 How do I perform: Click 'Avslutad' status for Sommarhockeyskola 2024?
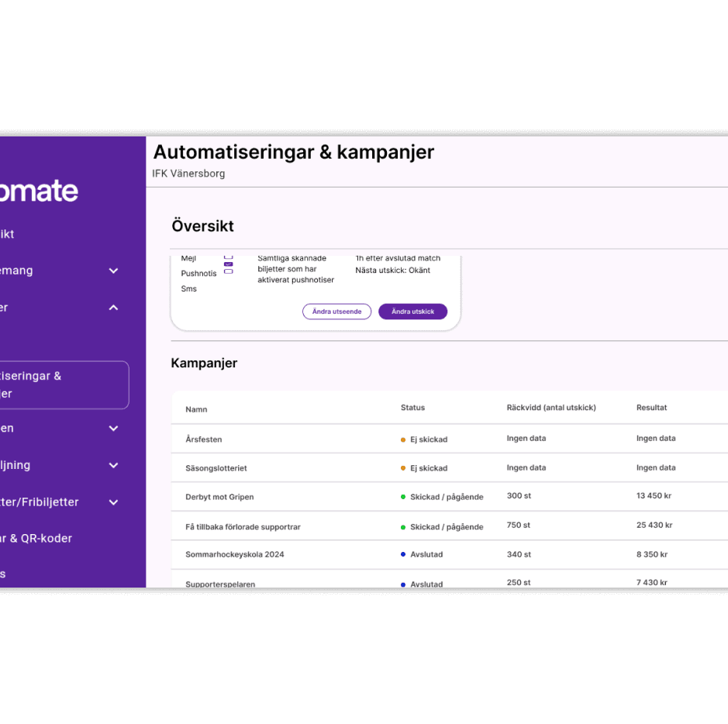click(x=422, y=554)
